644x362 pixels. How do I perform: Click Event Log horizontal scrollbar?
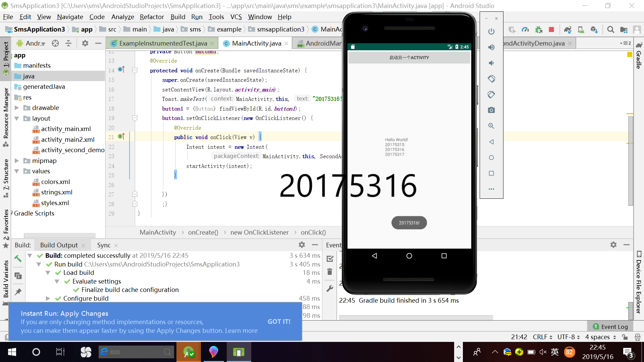click(x=416, y=317)
